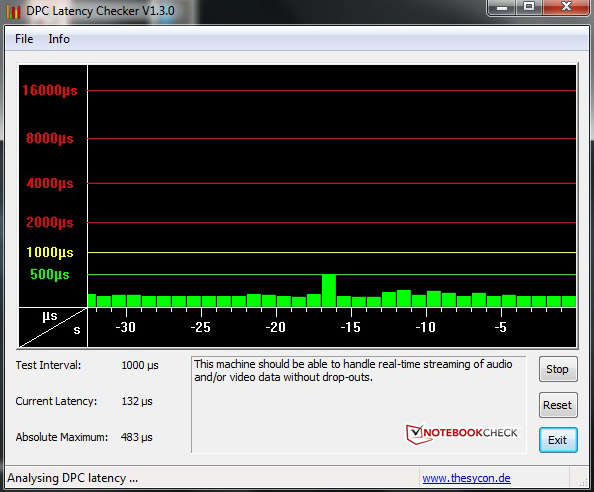594x492 pixels.
Task: Click the Exit button
Action: point(558,440)
